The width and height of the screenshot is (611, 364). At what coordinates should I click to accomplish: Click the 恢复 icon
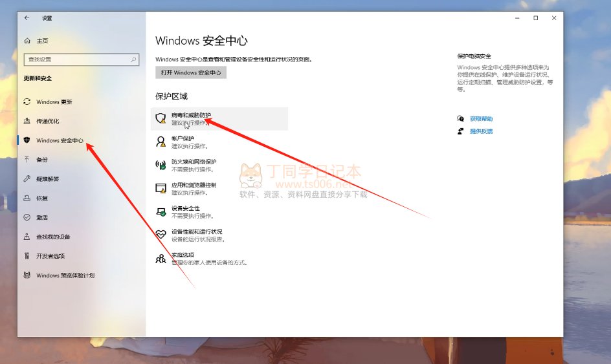click(x=27, y=198)
